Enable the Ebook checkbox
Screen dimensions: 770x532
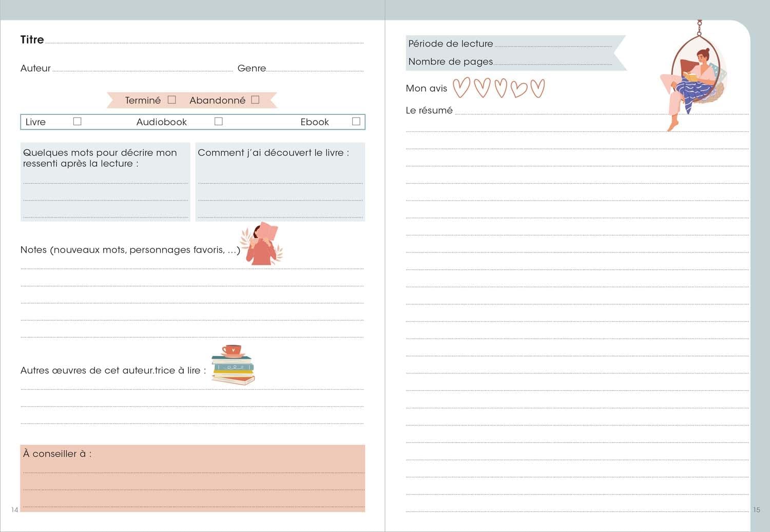(356, 121)
